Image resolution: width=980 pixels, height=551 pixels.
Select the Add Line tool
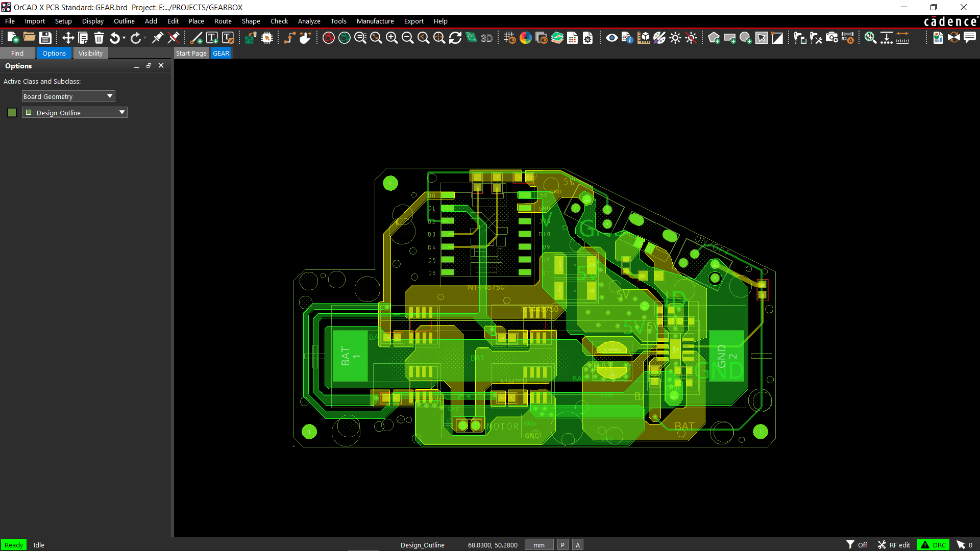tap(196, 38)
